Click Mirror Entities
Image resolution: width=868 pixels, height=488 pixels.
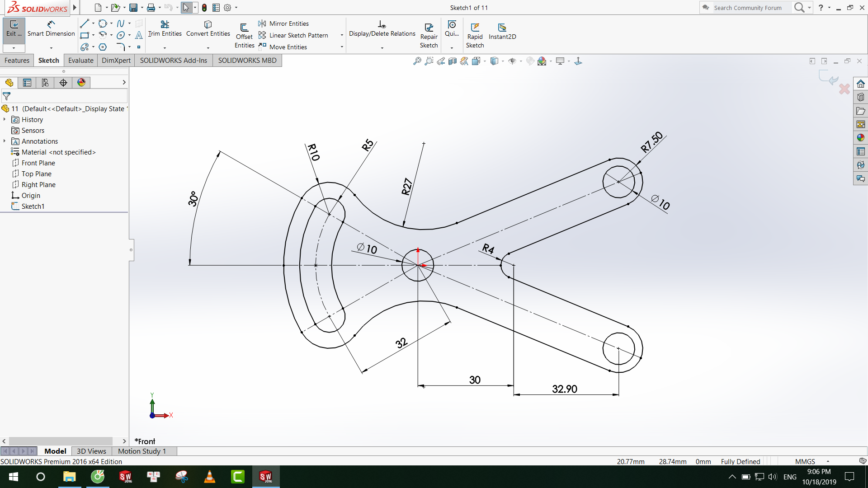point(284,23)
